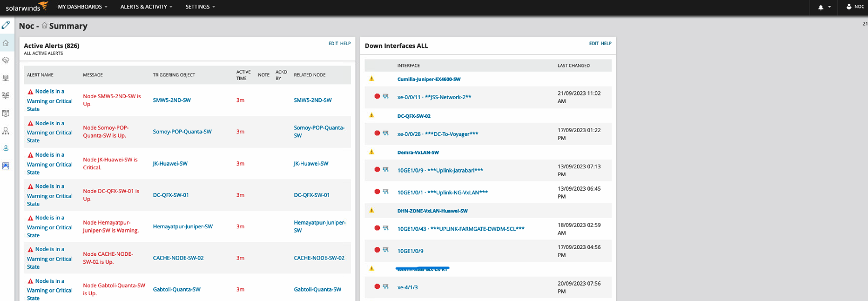Click the Alert Name column header
The image size is (868, 301).
pos(40,75)
